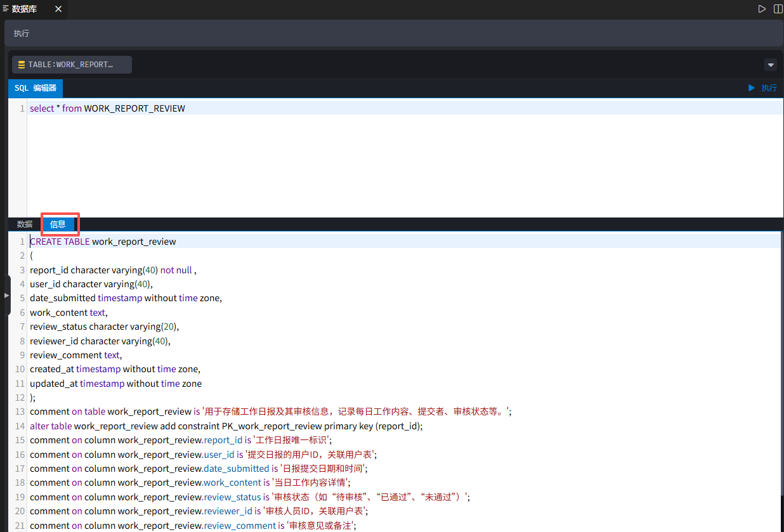Screen dimensions: 784x532
Task: Click the list icon on 数据库 tab
Action: click(x=6, y=9)
